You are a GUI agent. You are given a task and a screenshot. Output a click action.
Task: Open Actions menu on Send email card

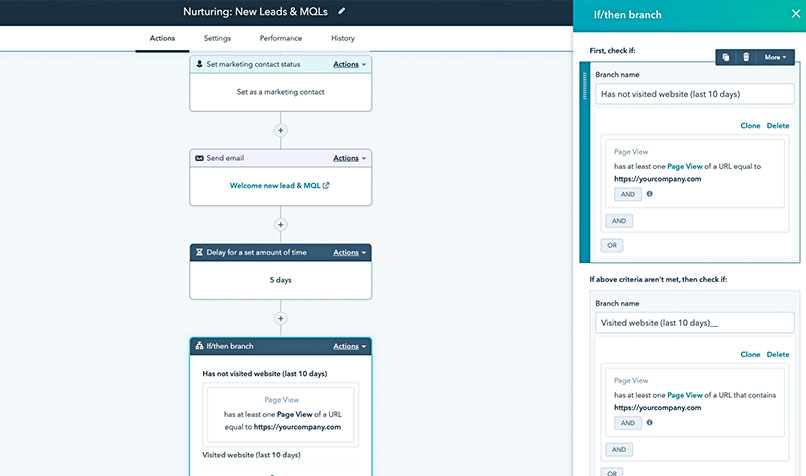(x=350, y=158)
